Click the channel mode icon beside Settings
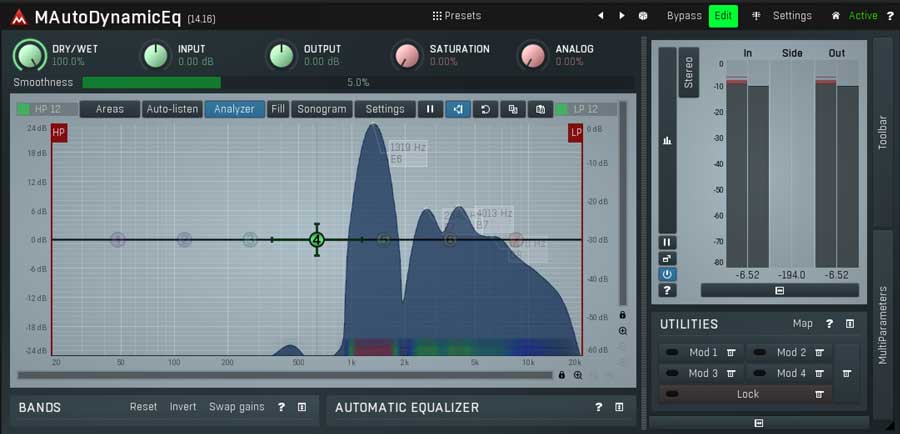The width and height of the screenshot is (900, 434). 756,16
